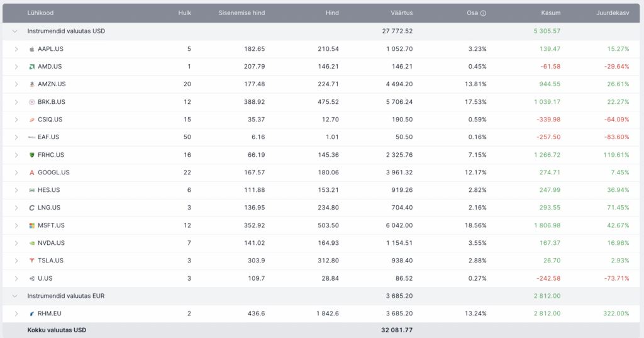
Task: Click the TSLA.US price 312.80
Action: 328,261
